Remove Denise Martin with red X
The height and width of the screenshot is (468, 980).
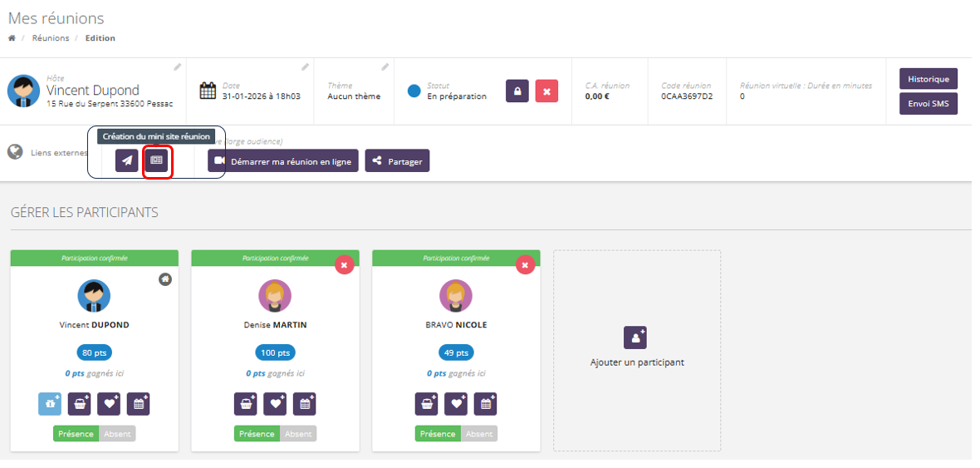point(344,264)
